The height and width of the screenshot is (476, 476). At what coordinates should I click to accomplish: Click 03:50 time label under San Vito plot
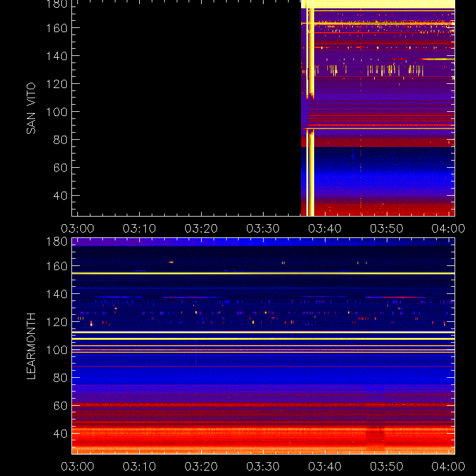pos(386,228)
